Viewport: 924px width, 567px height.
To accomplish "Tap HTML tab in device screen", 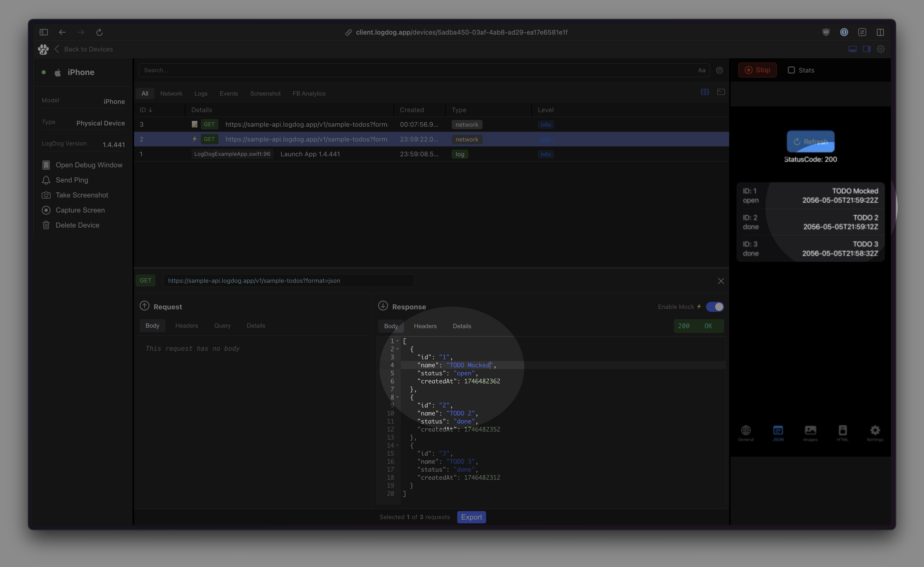I will pyautogui.click(x=843, y=434).
